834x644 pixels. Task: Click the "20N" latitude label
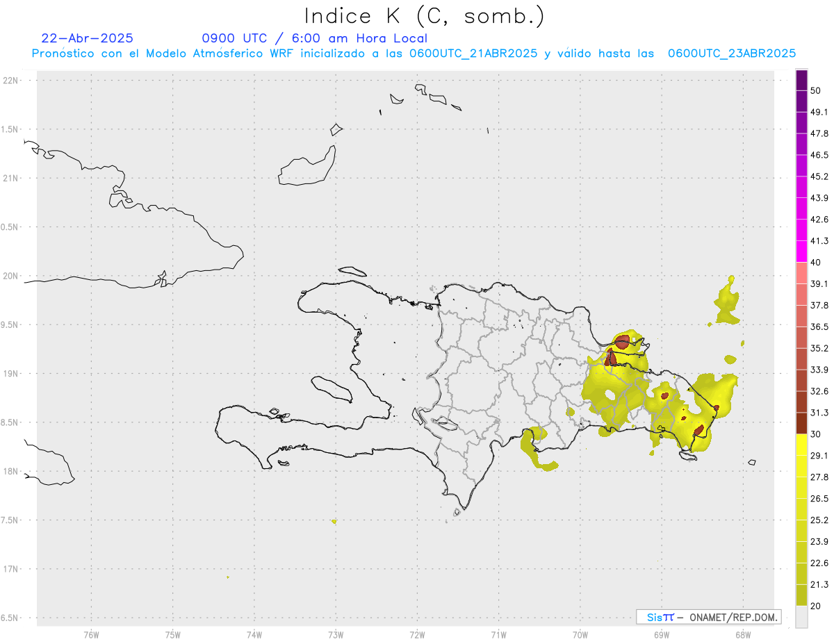coord(12,276)
